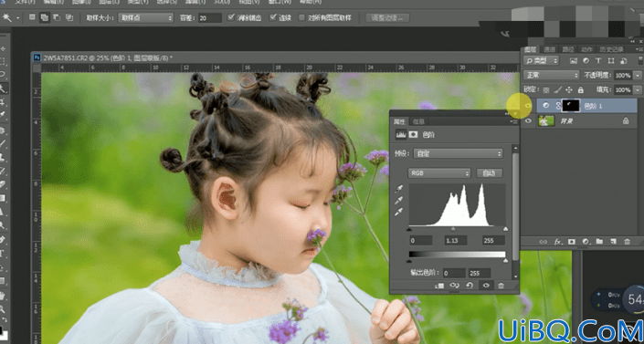Open the Properties panel flyout menu
This screenshot has height=344, width=644.
513,121
